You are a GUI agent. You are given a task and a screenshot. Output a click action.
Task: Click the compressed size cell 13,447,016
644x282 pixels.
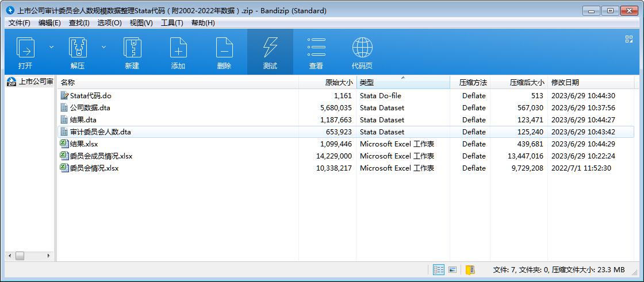click(526, 156)
